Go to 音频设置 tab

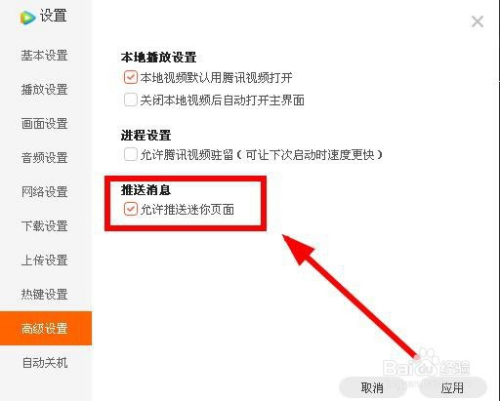pos(45,158)
